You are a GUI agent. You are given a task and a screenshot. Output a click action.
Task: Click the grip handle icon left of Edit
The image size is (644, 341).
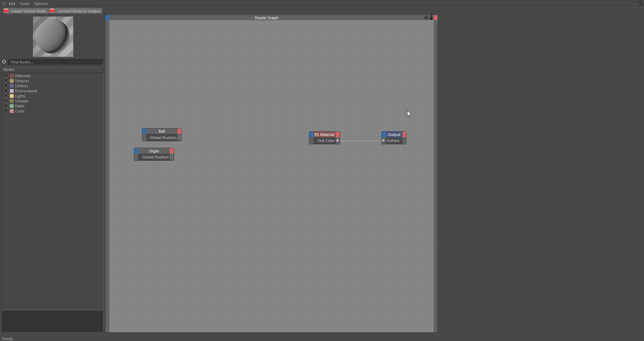pos(4,3)
